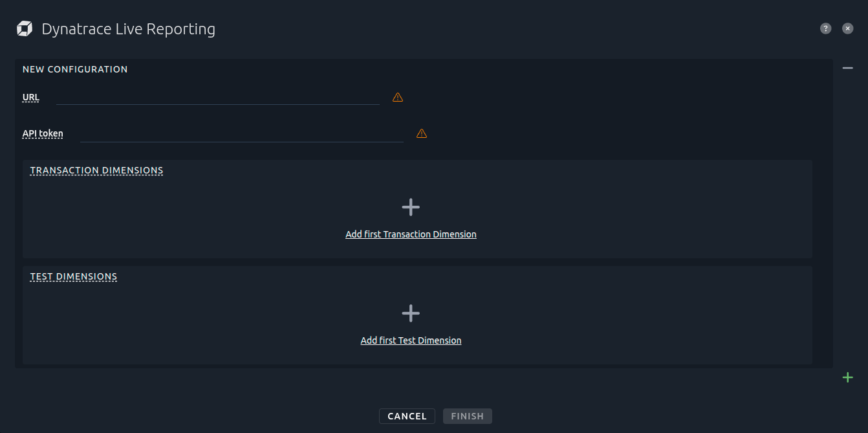Viewport: 868px width, 433px height.
Task: Click Add first Transaction Dimension link
Action: click(x=411, y=234)
